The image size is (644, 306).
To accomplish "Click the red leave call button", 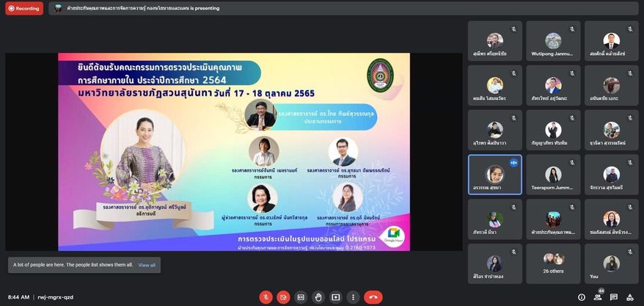I will click(x=373, y=297).
